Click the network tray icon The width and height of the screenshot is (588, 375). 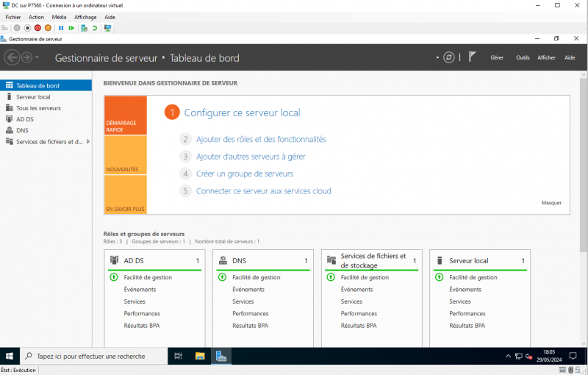coord(519,356)
